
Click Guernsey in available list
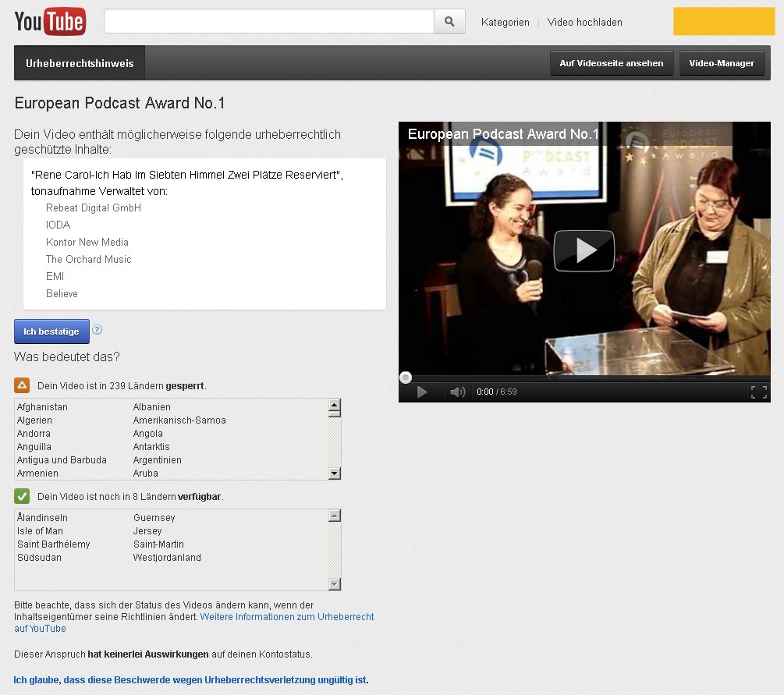tap(154, 518)
